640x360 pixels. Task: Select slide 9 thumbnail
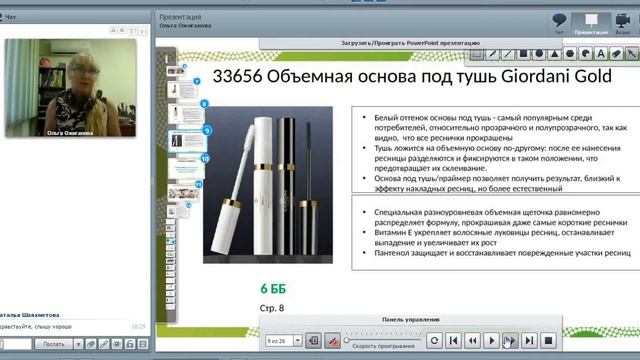click(187, 140)
